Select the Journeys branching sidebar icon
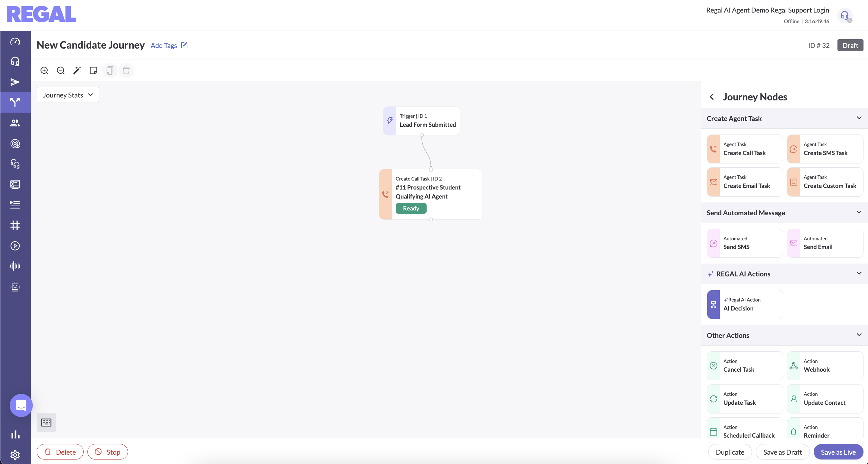Screen dimensions: 868x464 15,102
